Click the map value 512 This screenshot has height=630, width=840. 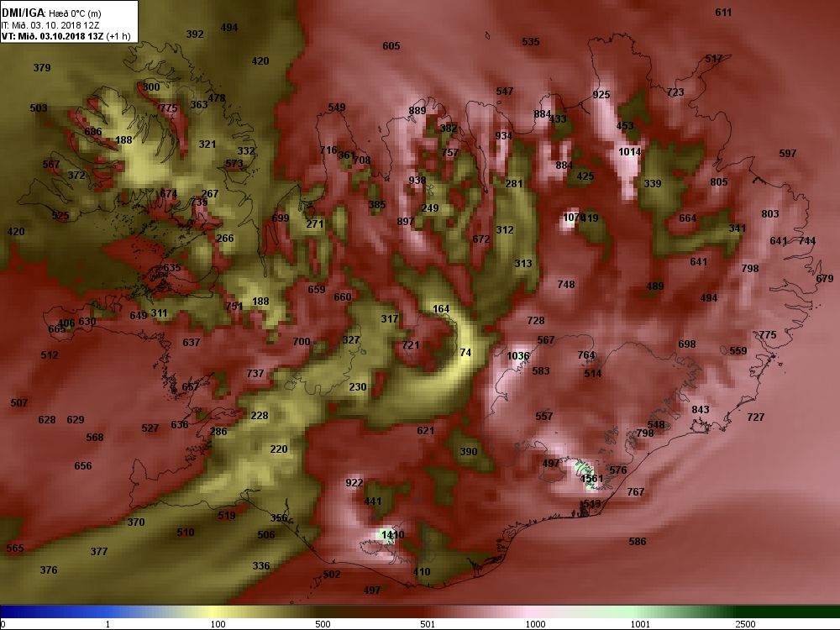click(50, 354)
